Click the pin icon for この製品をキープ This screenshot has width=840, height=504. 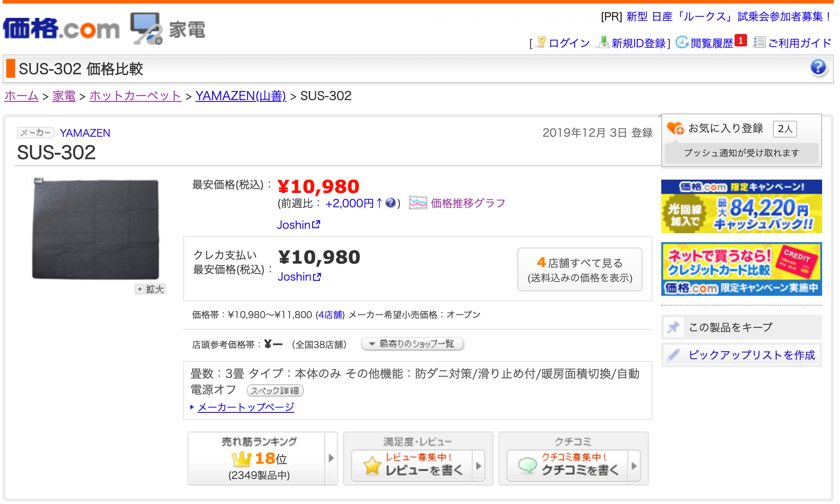coord(674,327)
